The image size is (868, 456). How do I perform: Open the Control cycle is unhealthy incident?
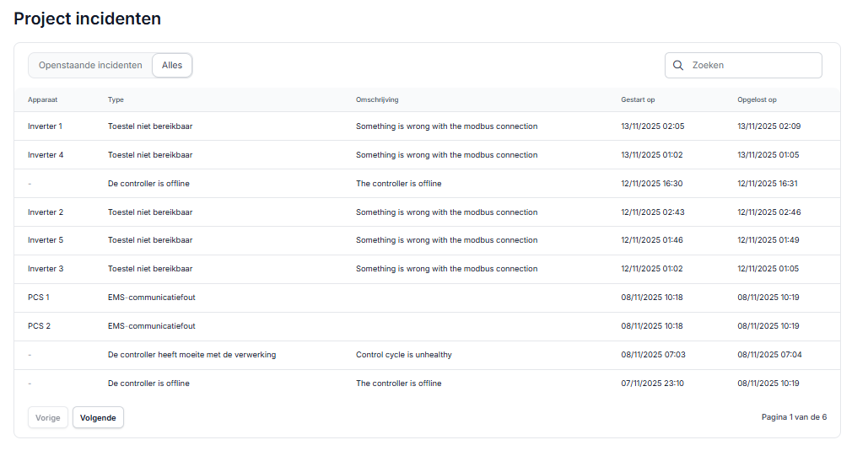coord(403,355)
